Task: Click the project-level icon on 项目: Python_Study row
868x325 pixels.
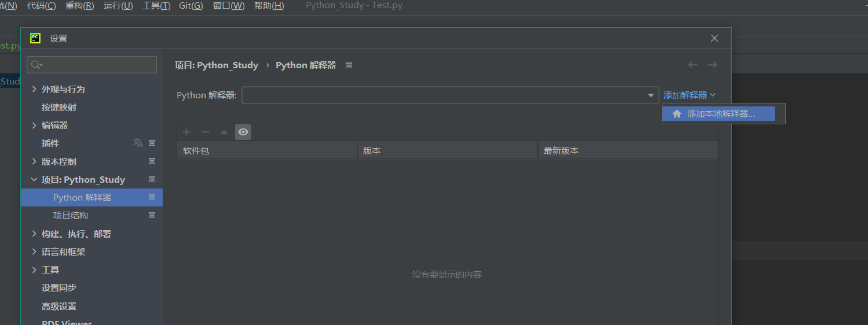Action: click(152, 179)
